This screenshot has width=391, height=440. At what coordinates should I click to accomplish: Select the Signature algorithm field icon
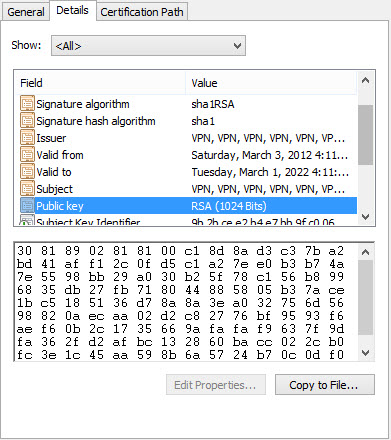tap(27, 104)
